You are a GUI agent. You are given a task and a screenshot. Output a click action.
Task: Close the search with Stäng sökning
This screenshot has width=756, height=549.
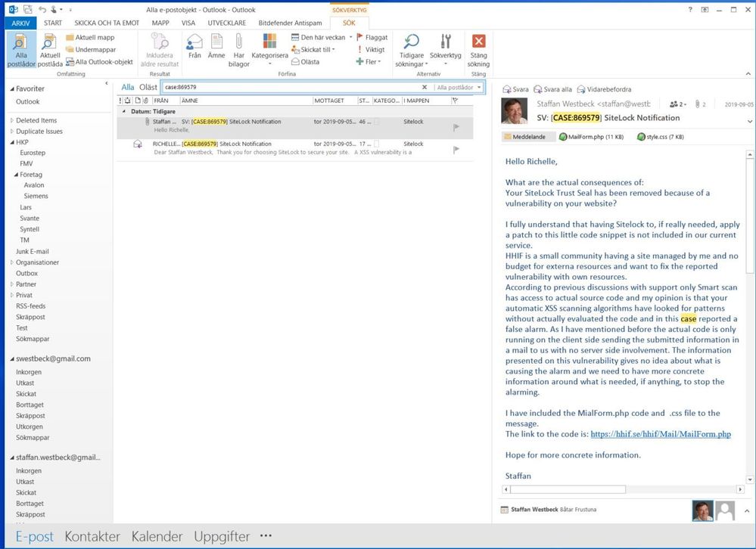tap(478, 49)
